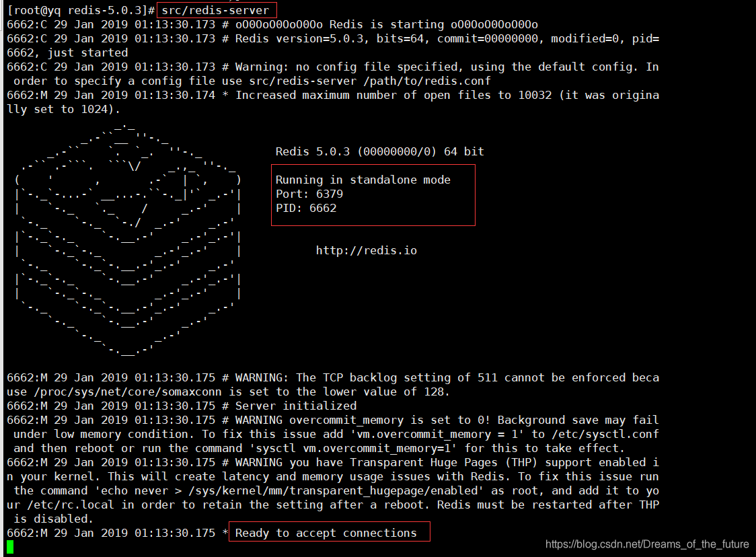Click 'WARNING overcommit_memory is set to 0!' line
756x557 pixels.
pos(333,420)
